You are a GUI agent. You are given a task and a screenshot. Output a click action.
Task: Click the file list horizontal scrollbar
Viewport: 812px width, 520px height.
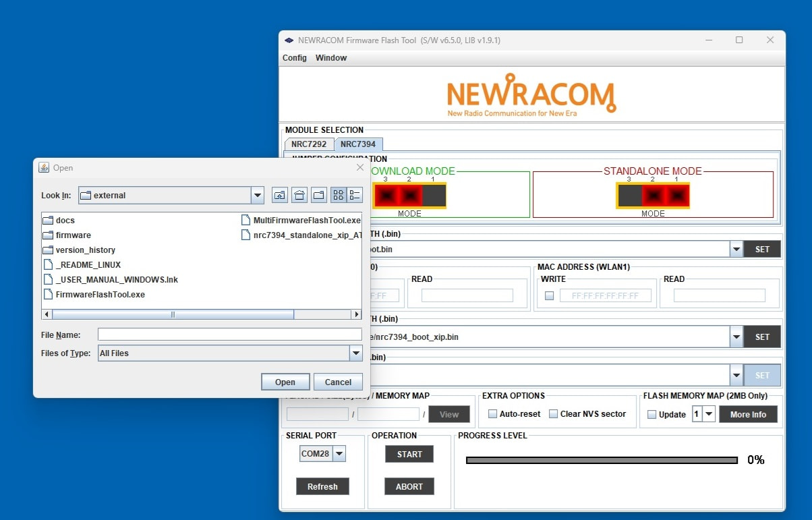coord(173,314)
